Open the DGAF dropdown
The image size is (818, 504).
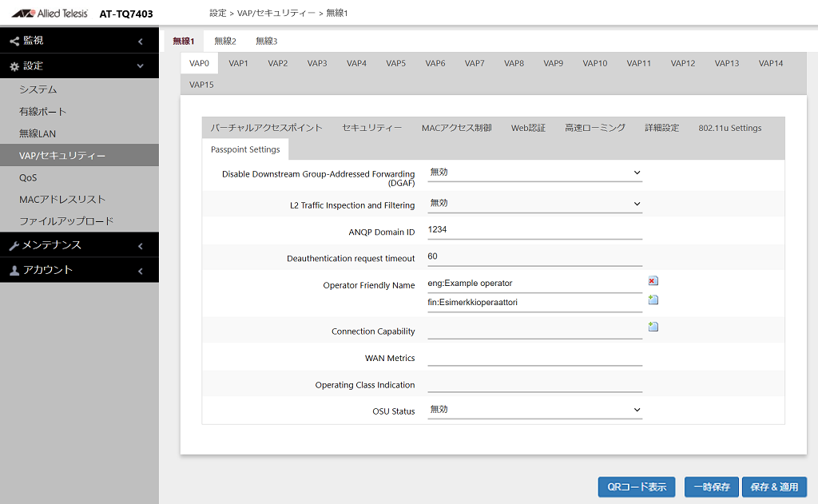534,173
